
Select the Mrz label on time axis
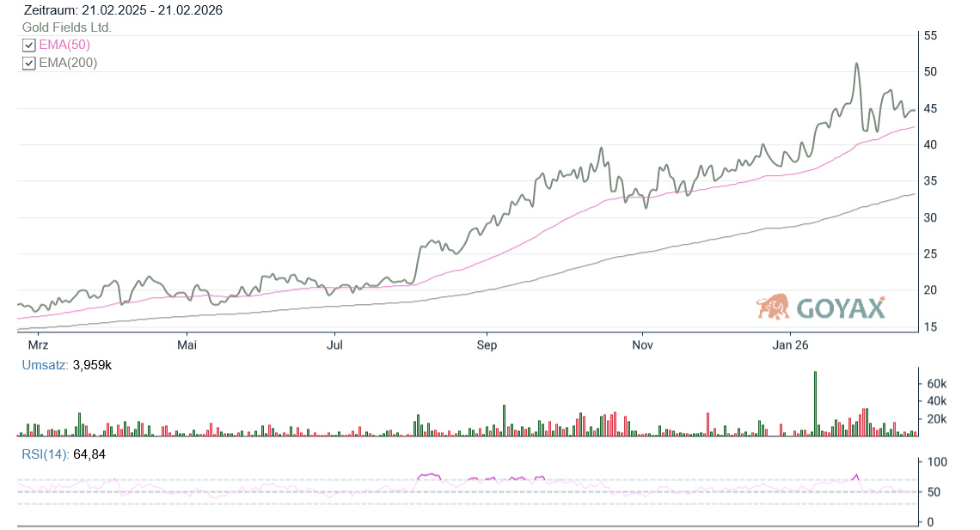38,345
